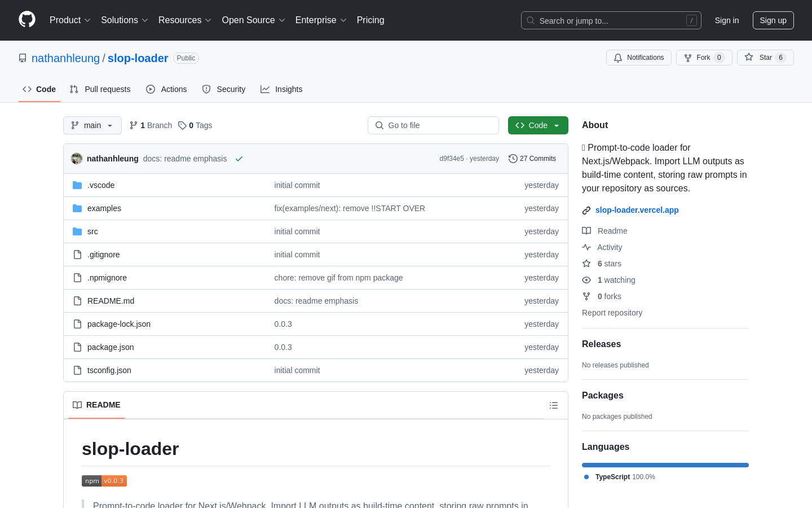The height and width of the screenshot is (508, 812).
Task: View the 1 Branch list
Action: tap(151, 125)
